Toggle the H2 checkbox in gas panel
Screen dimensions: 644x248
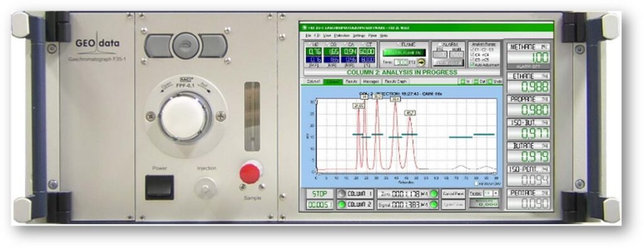click(310, 45)
